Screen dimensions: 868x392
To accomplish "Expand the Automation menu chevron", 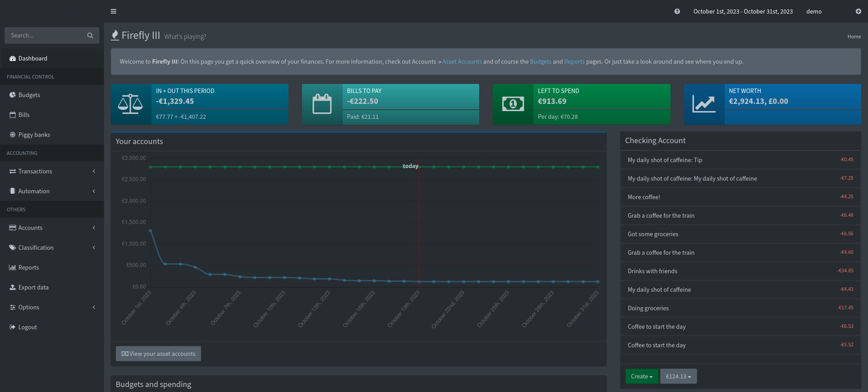I will pyautogui.click(x=94, y=191).
